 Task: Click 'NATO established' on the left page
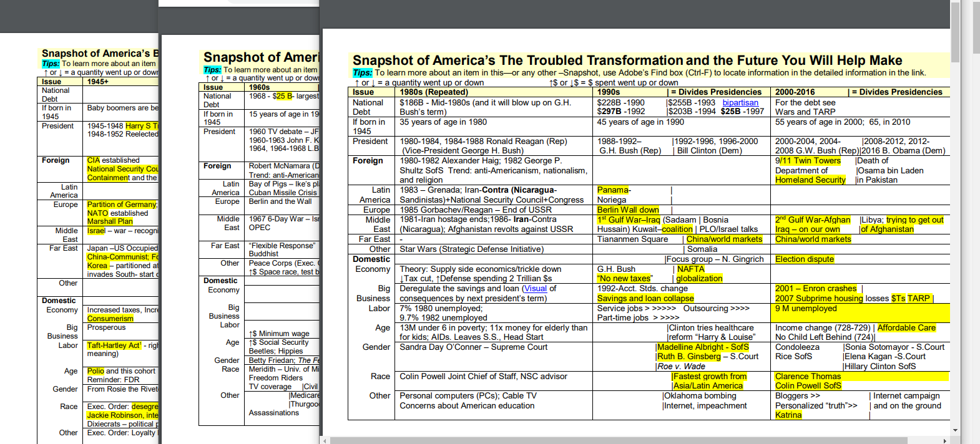(117, 213)
